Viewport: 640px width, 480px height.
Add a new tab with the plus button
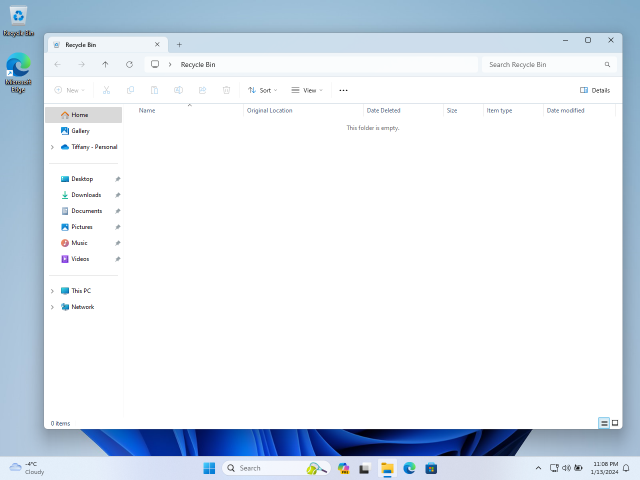coord(179,44)
